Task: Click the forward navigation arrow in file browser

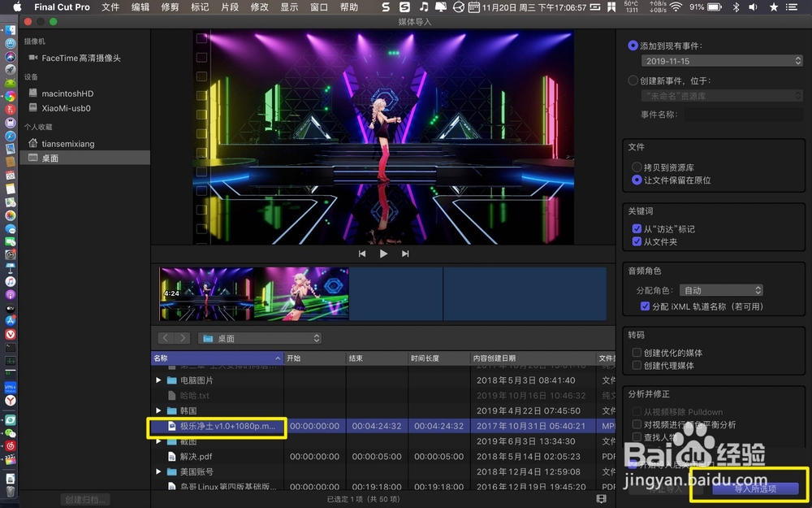Action: click(182, 338)
